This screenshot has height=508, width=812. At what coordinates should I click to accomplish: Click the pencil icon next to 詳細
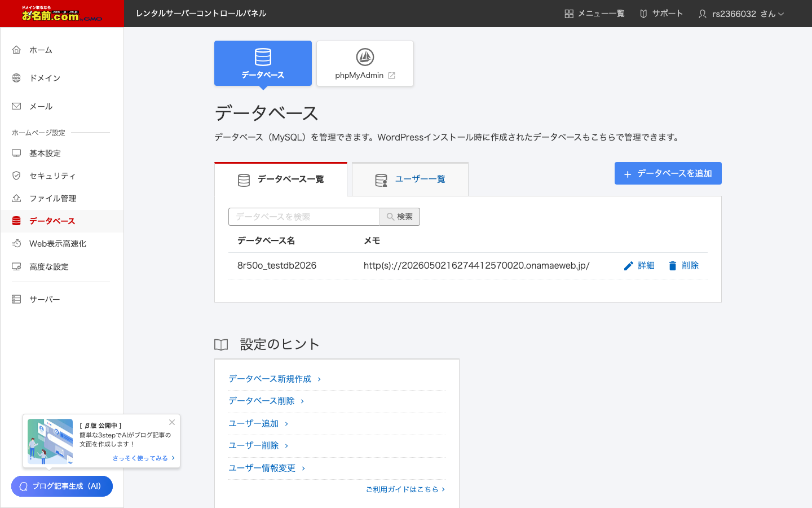pos(629,266)
